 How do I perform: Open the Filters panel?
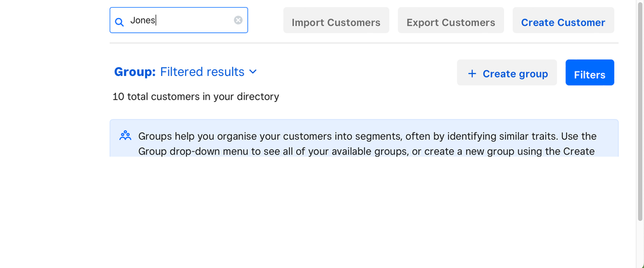pyautogui.click(x=589, y=73)
